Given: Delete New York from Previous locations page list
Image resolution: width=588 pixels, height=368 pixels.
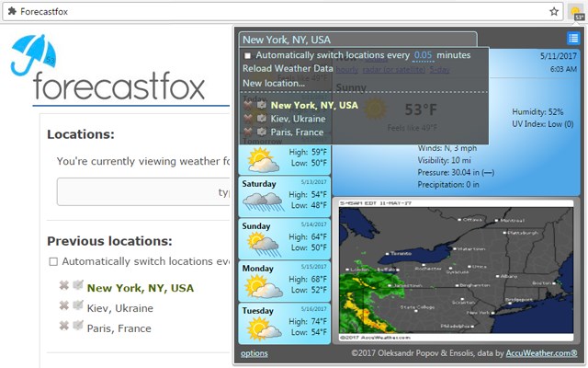Looking at the screenshot, I should pyautogui.click(x=64, y=285).
